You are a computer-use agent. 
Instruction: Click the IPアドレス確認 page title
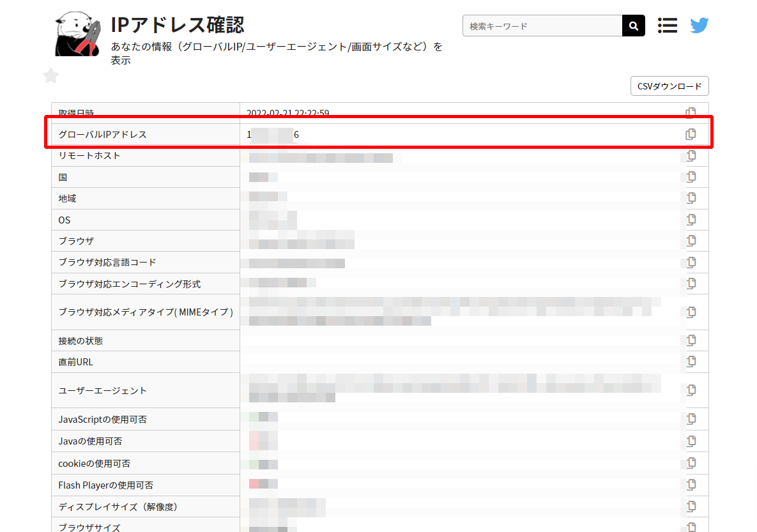(177, 25)
